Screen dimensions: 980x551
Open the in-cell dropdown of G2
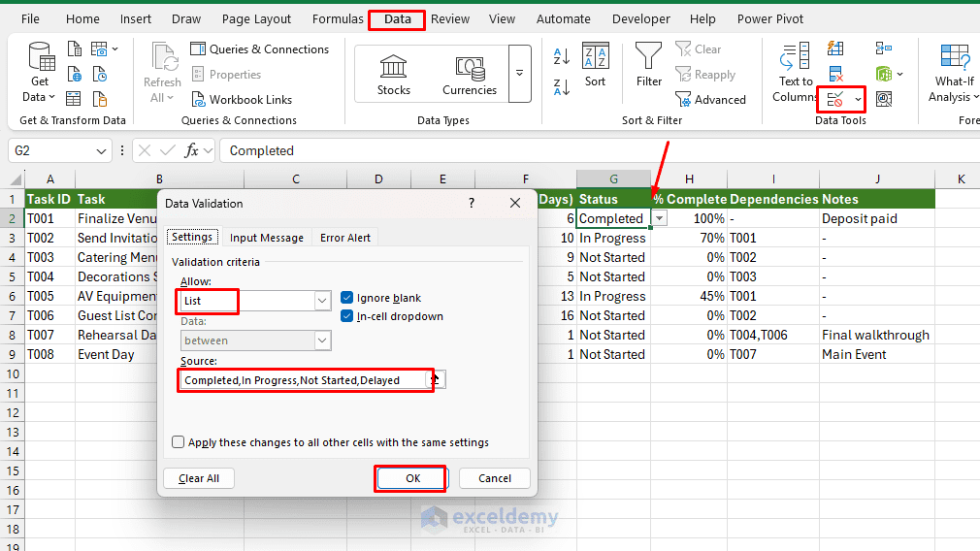tap(660, 218)
